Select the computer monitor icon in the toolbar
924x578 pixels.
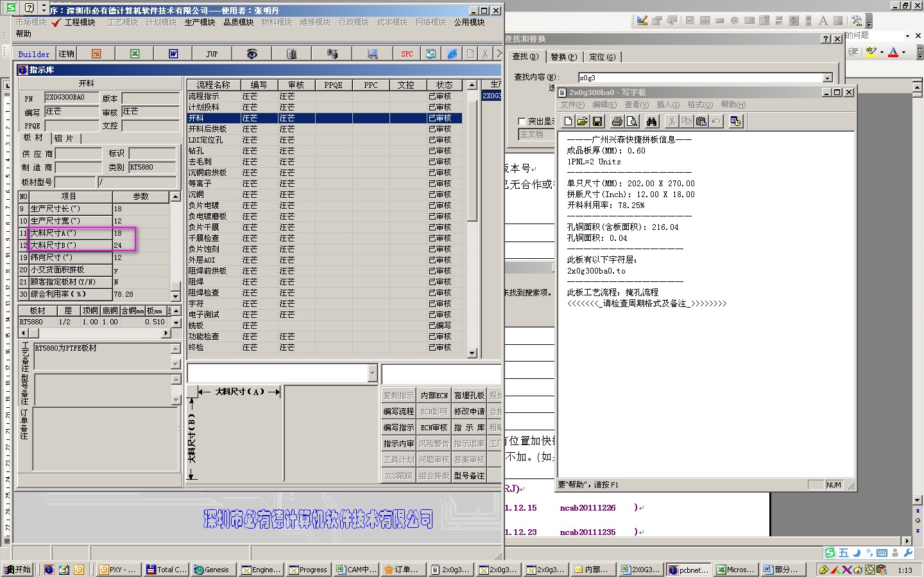point(372,54)
